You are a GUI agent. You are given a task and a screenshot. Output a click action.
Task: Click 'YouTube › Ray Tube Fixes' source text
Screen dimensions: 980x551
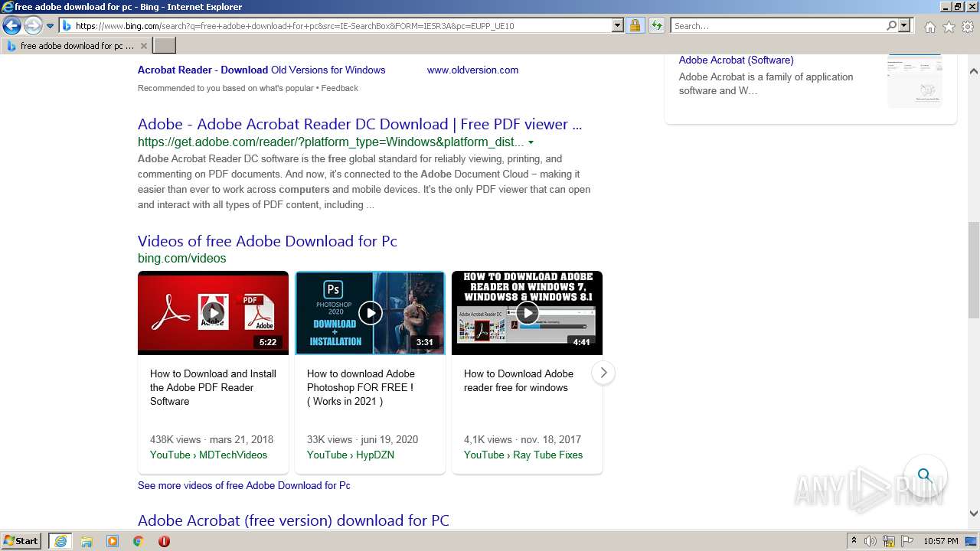coord(523,455)
